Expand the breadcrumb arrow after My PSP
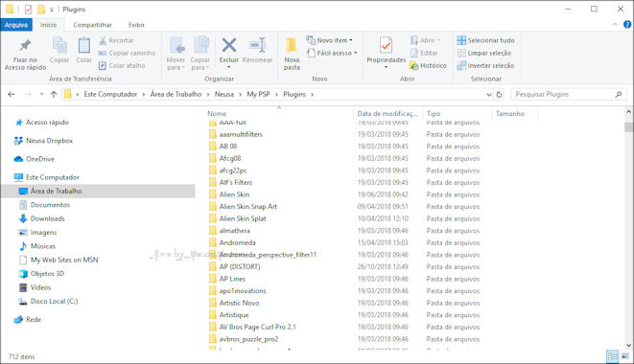 point(276,94)
